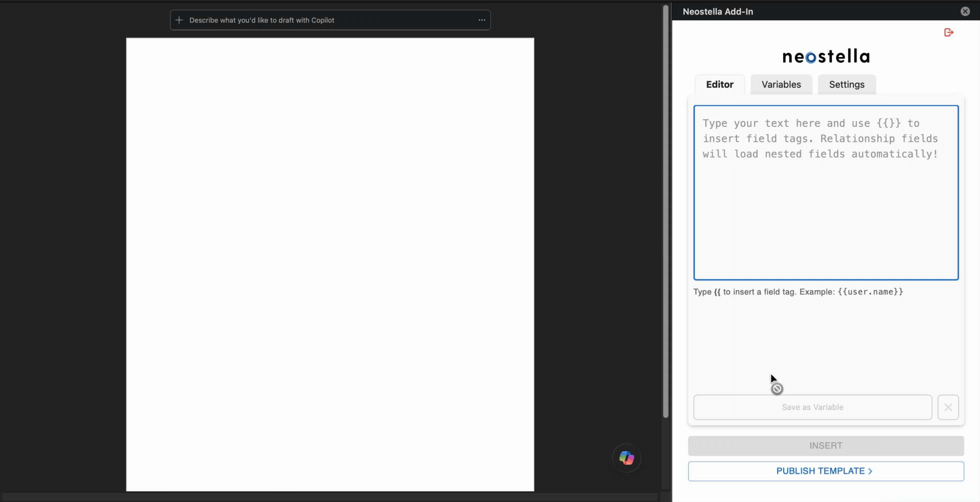Open the three-dot menu in Copilot bar

click(482, 20)
